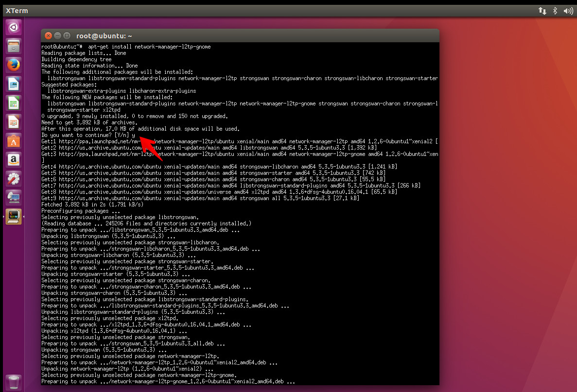577x392 pixels.
Task: Click the Get:8 xl2tpd universe download line
Action: point(219,191)
